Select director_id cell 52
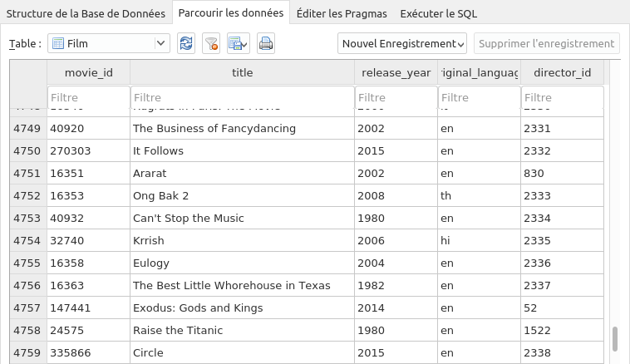The width and height of the screenshot is (630, 364). [x=563, y=308]
